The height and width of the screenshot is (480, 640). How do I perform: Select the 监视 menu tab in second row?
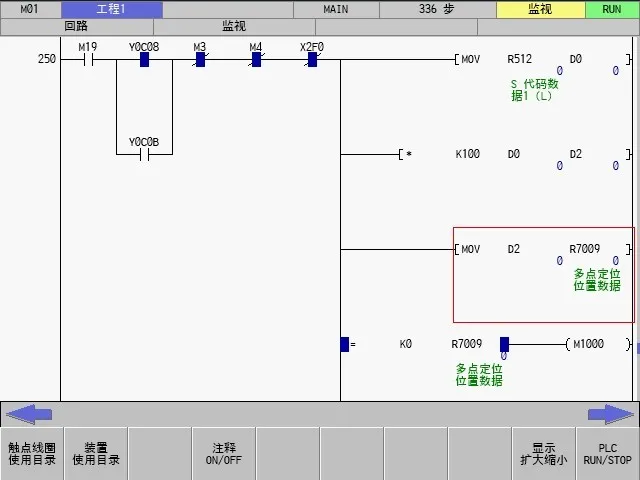(x=234, y=27)
